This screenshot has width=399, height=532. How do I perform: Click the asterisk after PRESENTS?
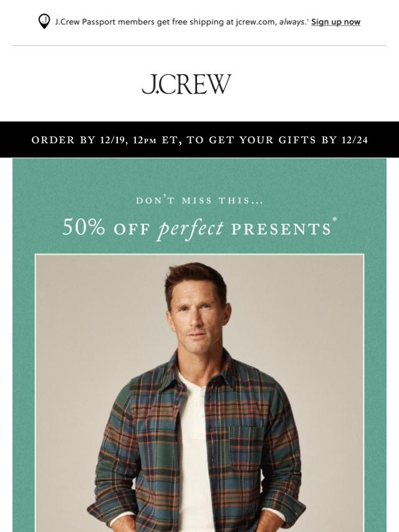point(335,219)
